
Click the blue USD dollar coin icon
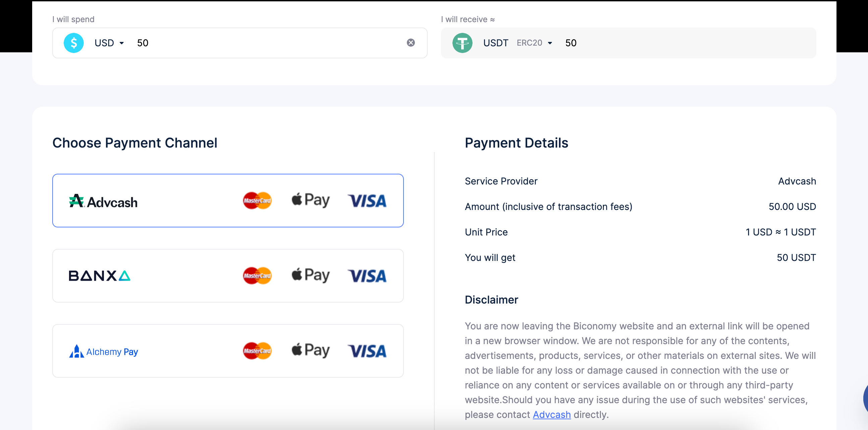pyautogui.click(x=73, y=43)
